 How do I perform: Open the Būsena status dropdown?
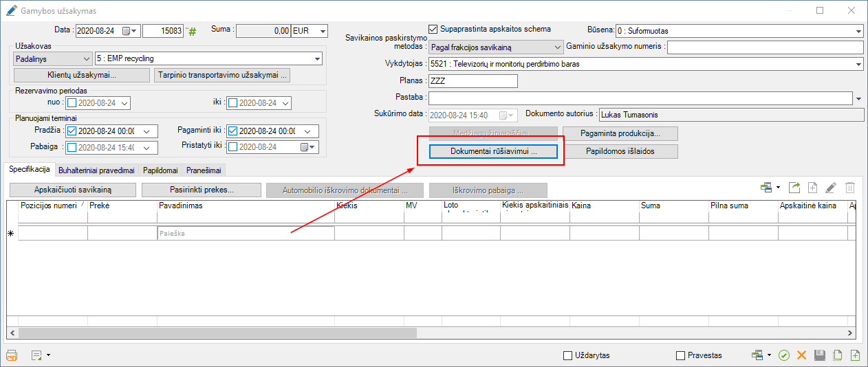tap(858, 31)
